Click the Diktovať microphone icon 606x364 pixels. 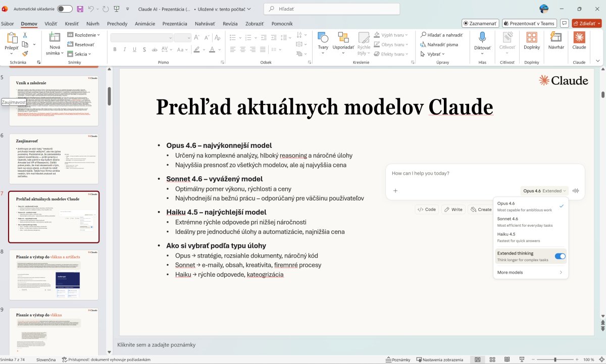click(482, 38)
